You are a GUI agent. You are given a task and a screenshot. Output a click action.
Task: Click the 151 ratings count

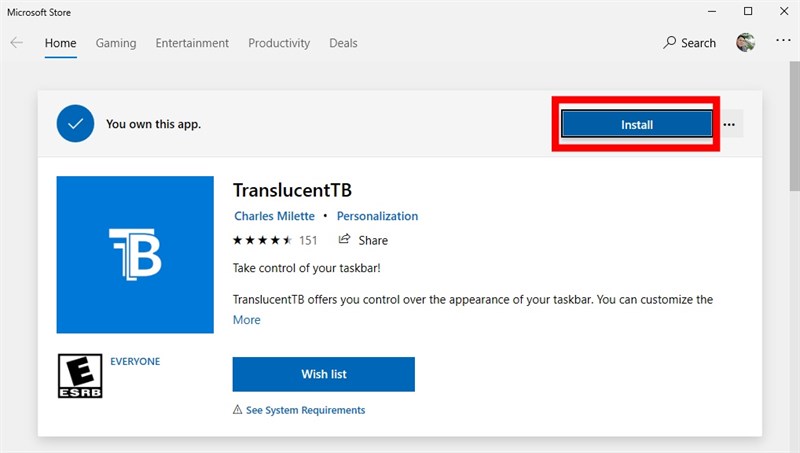pos(308,240)
